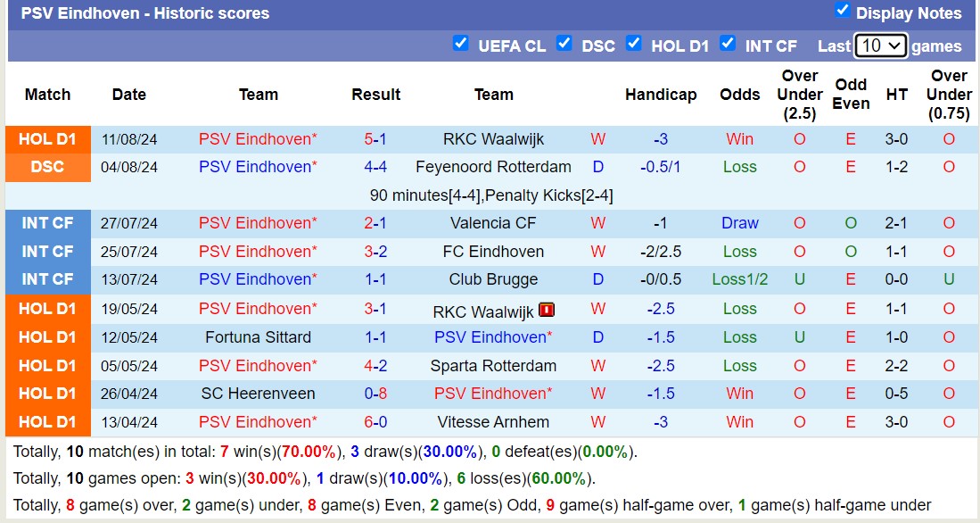
Task: Click the INT CF badge for the Club Brugge game
Action: 47,279
